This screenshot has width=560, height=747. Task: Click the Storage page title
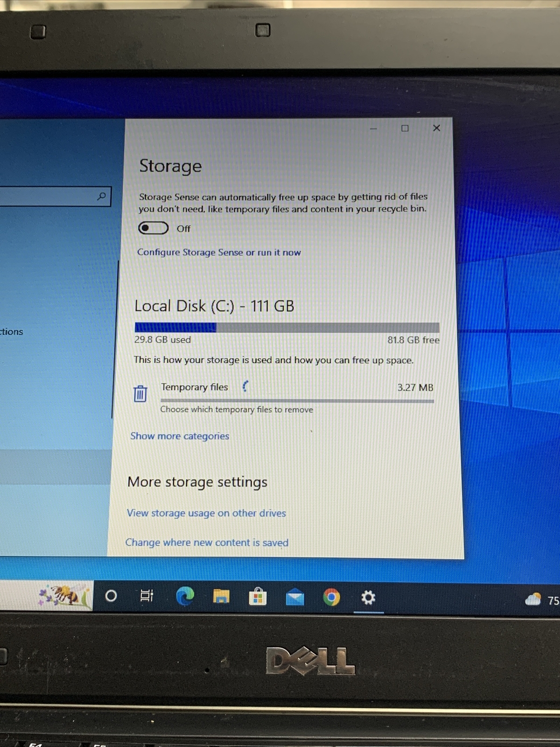170,166
